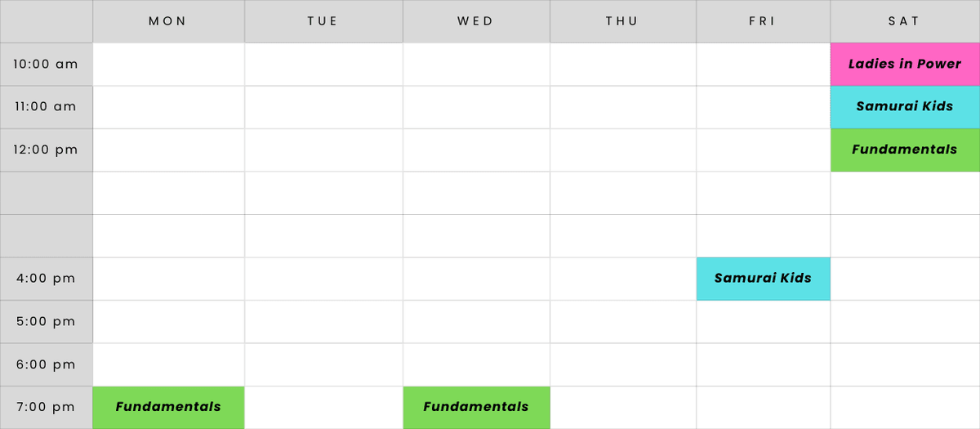Open Saturday's Fundamentals class at 12:00 pm
980x429 pixels.
(905, 150)
